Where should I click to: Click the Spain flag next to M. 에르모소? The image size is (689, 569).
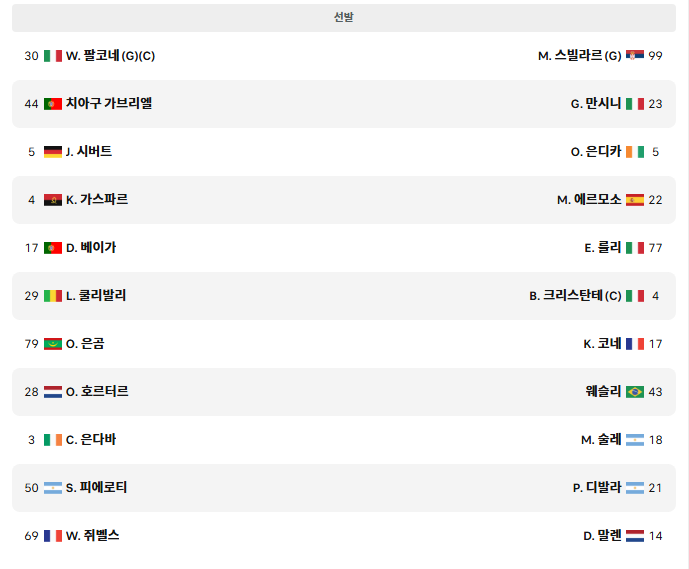tap(635, 200)
